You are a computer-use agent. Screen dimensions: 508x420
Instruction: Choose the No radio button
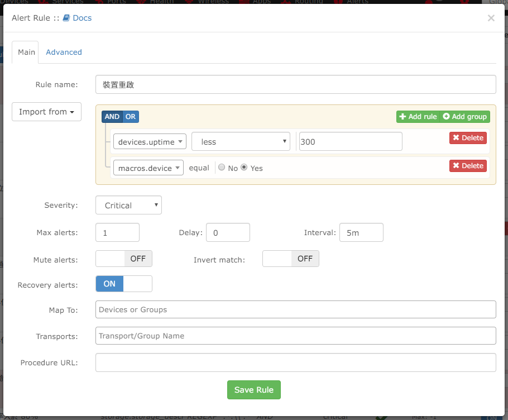tap(222, 167)
